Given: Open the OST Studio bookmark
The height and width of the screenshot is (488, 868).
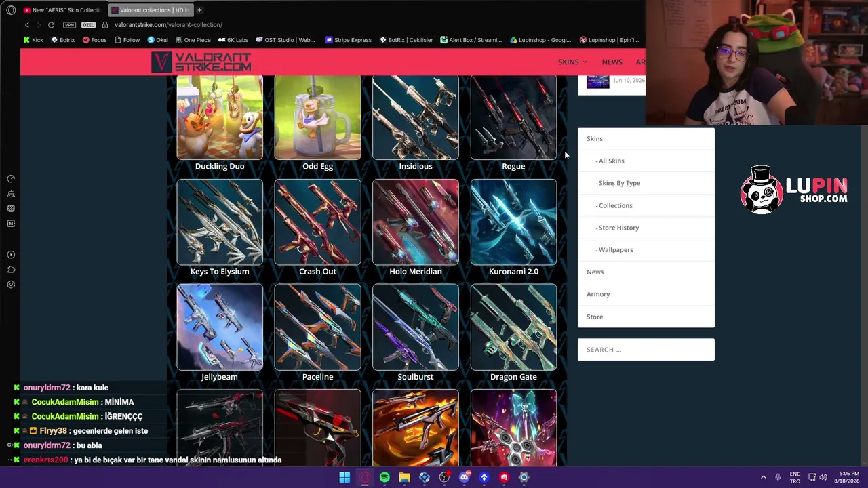Looking at the screenshot, I should (285, 40).
